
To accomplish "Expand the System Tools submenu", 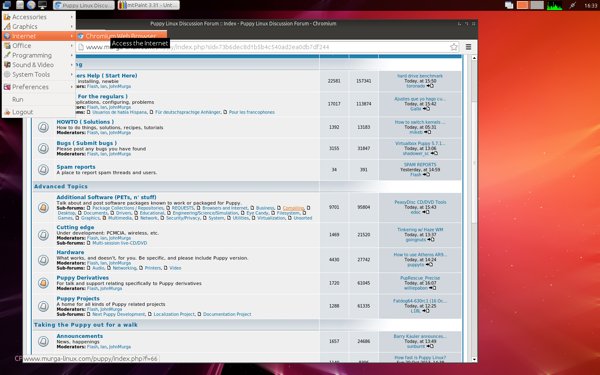I will point(39,74).
